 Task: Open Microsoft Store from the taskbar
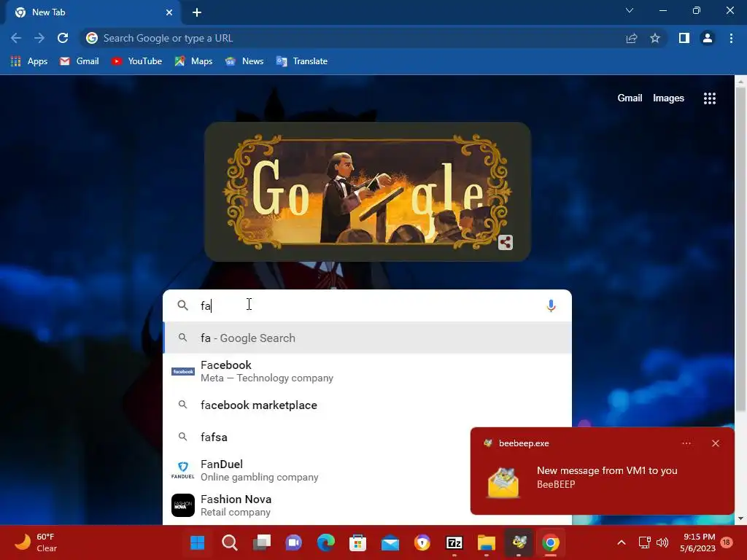(x=357, y=542)
